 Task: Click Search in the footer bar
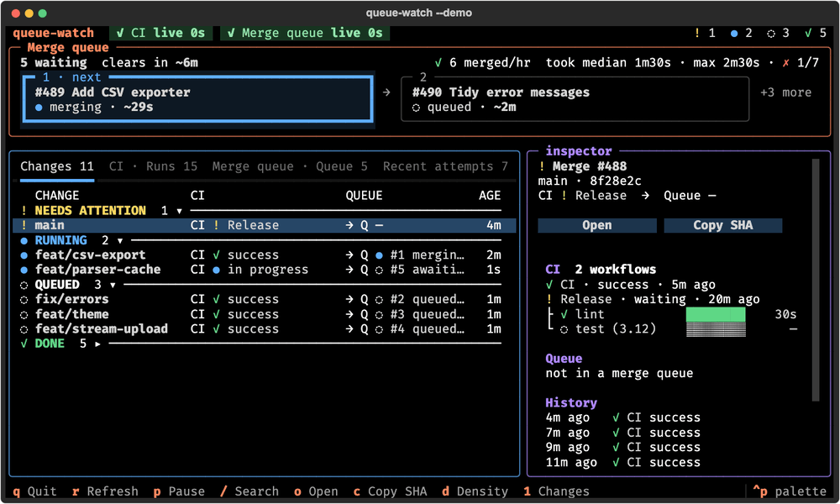pos(249,491)
